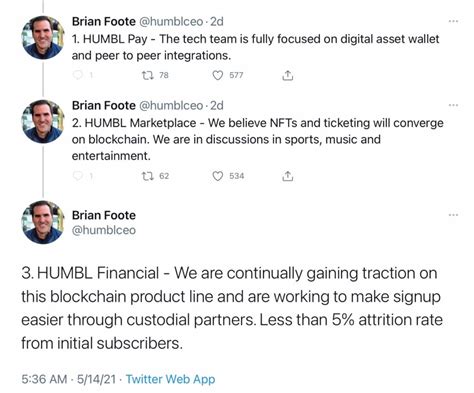Open more options on HUMBL Marketplace tweet
The image size is (474, 393).
[453, 105]
